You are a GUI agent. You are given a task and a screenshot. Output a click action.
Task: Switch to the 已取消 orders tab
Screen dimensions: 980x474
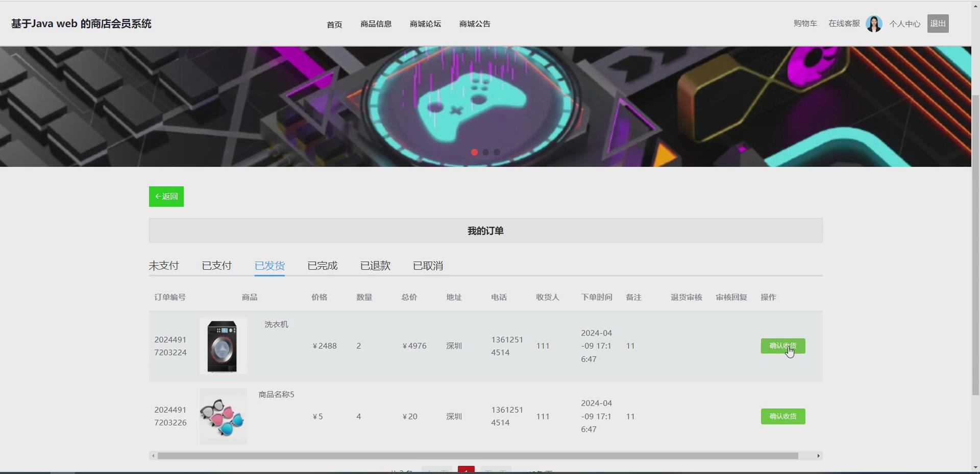tap(427, 265)
